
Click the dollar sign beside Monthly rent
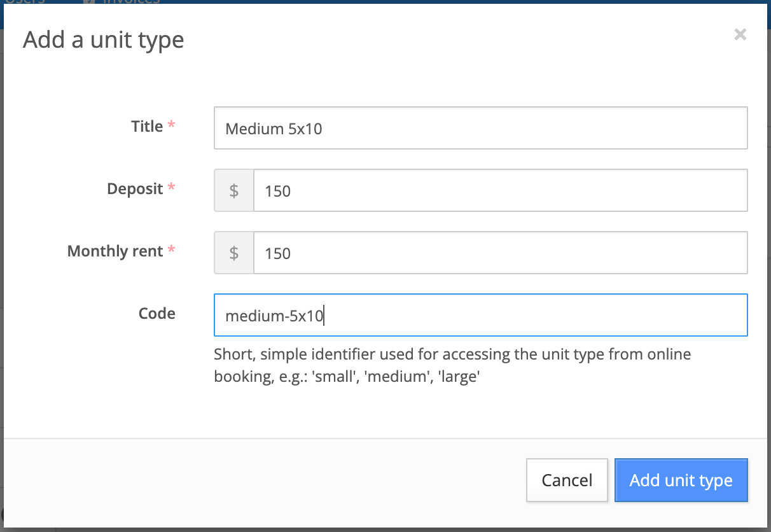tap(234, 253)
